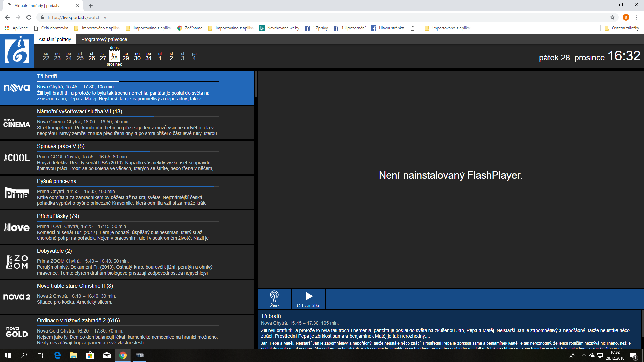This screenshot has width=644, height=362.
Task: Select the Nova channel logo
Action: (x=17, y=88)
